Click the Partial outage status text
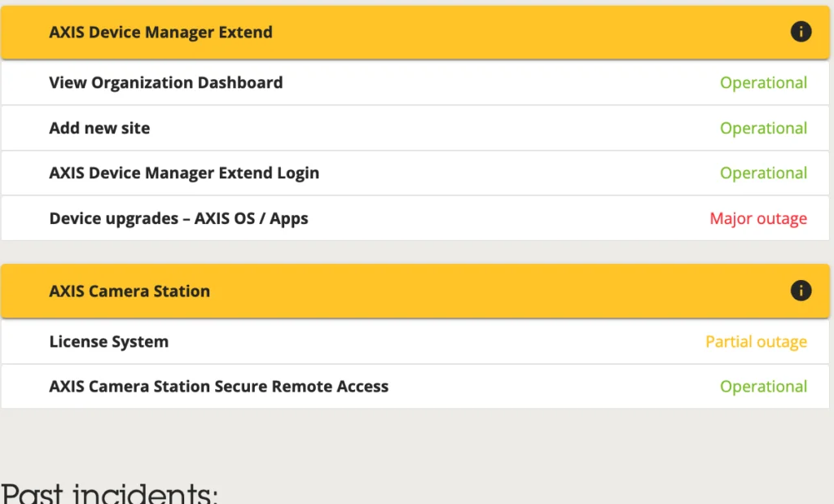 (757, 342)
